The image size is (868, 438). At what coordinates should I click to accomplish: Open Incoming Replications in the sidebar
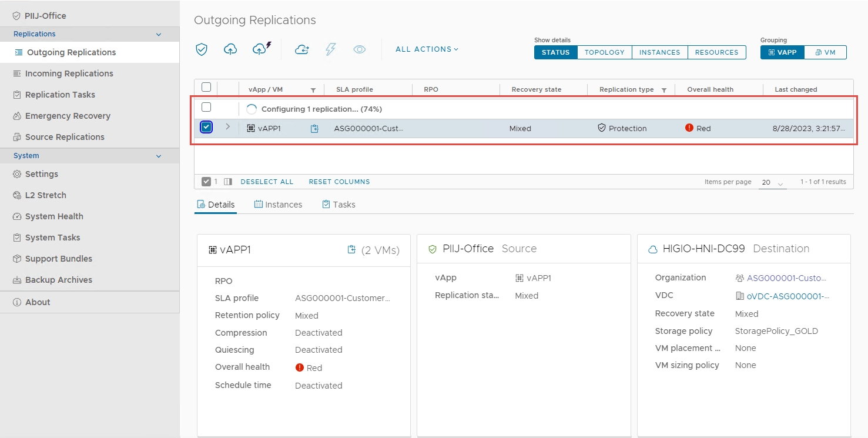click(69, 73)
